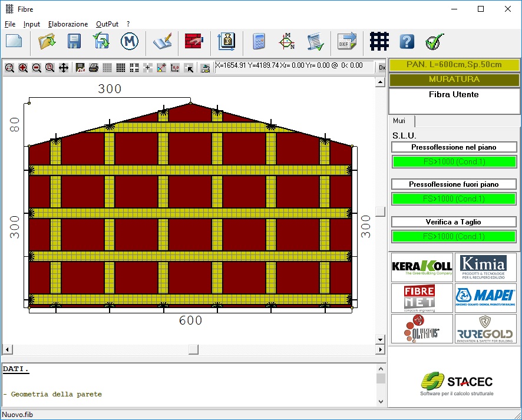The image size is (522, 420).
Task: Toggle the fine gray grid icon
Action: click(107, 68)
